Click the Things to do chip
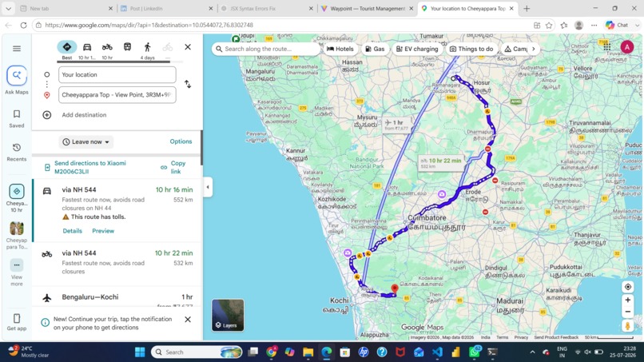 [x=471, y=49]
